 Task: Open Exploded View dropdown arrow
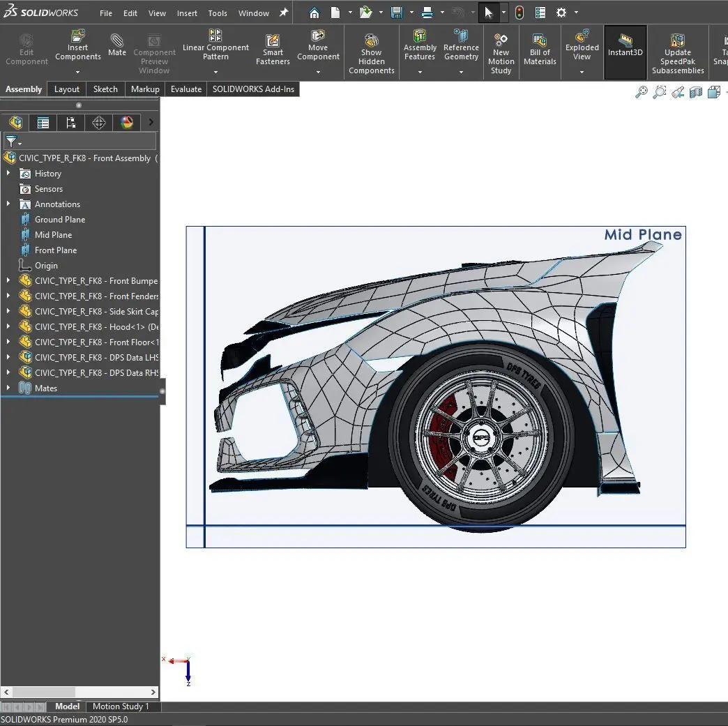coord(582,73)
